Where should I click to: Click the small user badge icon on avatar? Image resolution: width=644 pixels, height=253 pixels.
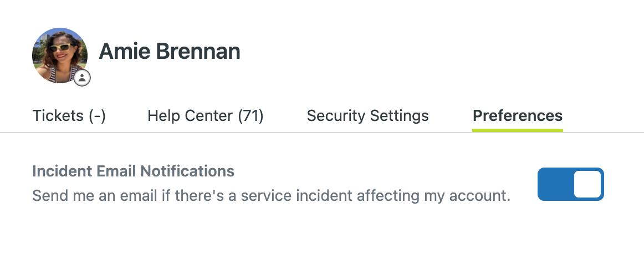pos(82,78)
